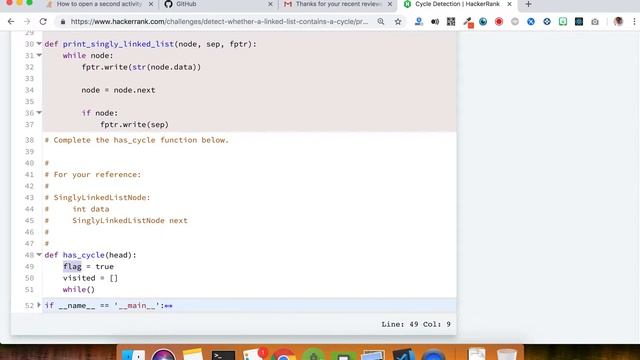Collapse the while loop fold at line 31
Image resolution: width=640 pixels, height=360 pixels.
tap(39, 55)
